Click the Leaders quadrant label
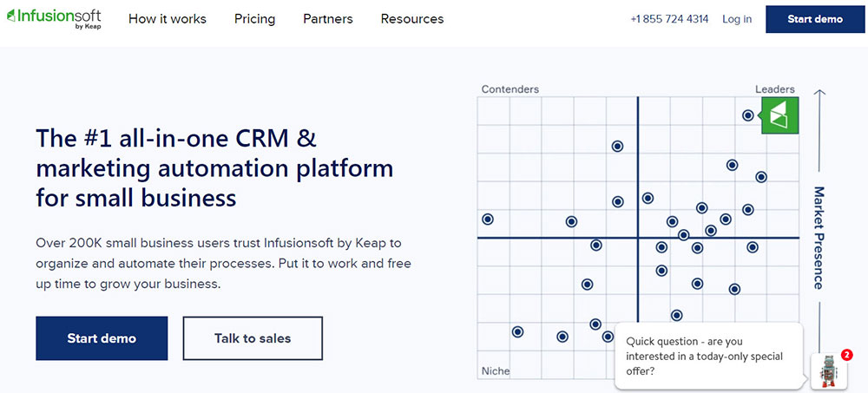 pyautogui.click(x=774, y=89)
